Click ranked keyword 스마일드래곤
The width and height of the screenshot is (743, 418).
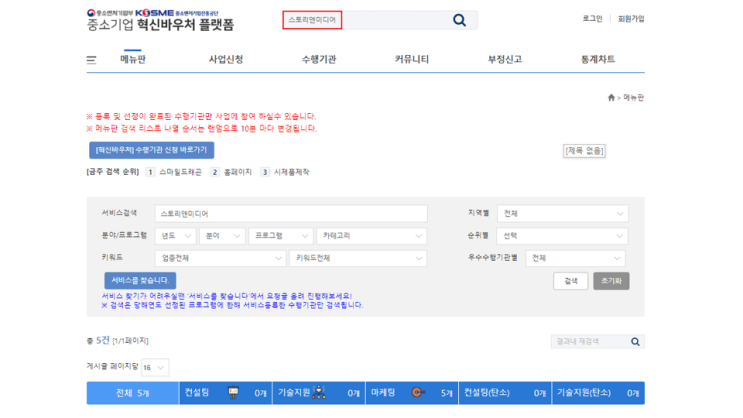pos(180,172)
